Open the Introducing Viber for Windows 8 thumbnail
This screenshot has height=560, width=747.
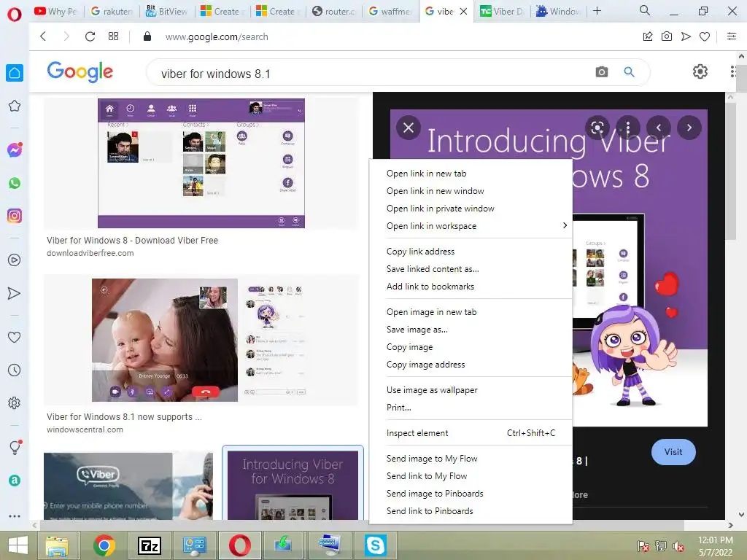coord(293,484)
